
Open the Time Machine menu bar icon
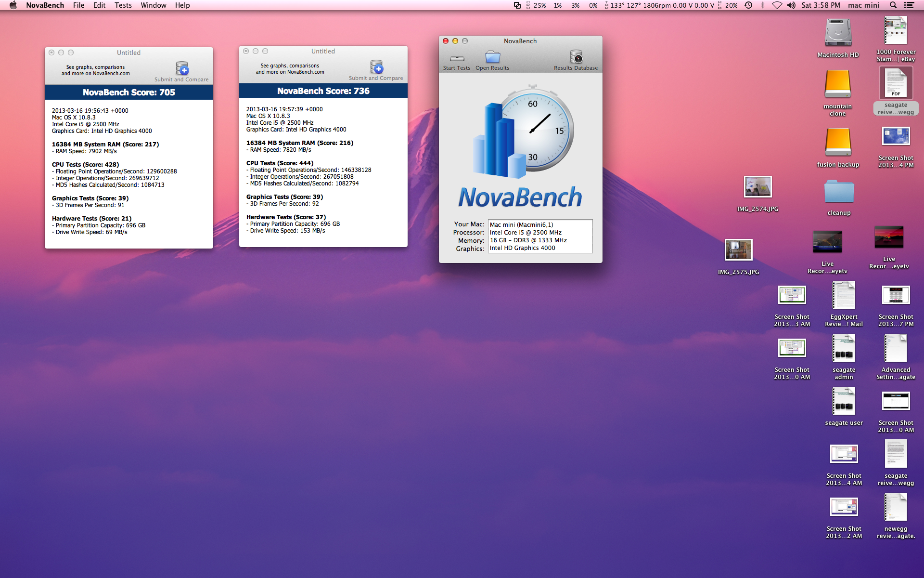[x=748, y=5]
